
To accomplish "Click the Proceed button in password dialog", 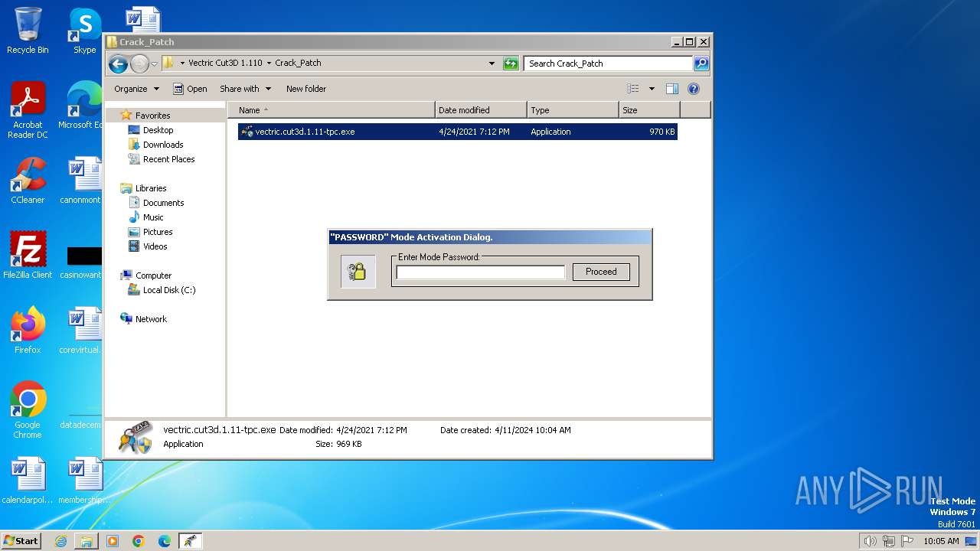I will coord(601,272).
